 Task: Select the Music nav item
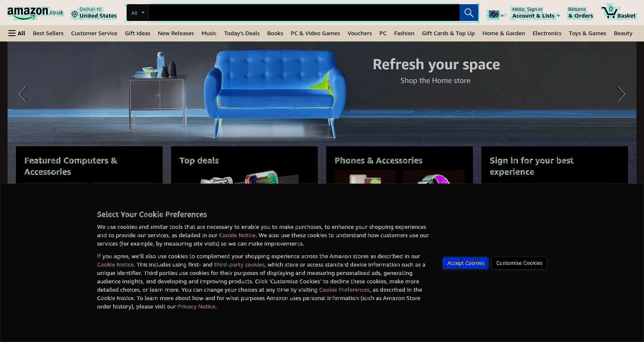tap(209, 33)
